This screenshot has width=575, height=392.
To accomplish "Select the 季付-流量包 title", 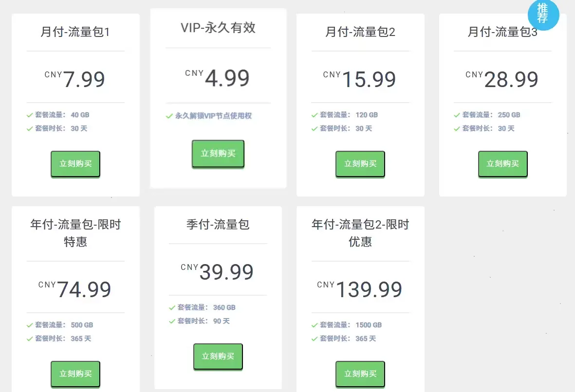I will pos(218,225).
